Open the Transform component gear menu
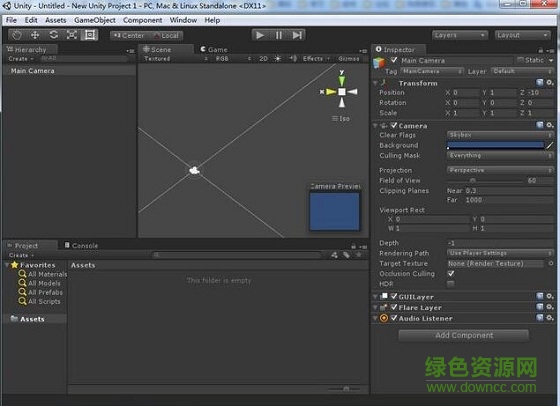Screen dimensions: 560x406 pyautogui.click(x=550, y=83)
